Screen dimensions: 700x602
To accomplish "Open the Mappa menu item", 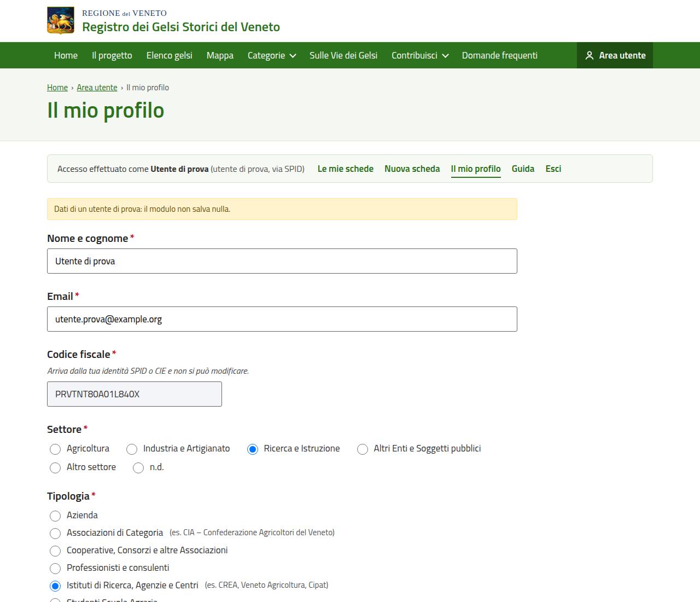I will (220, 55).
